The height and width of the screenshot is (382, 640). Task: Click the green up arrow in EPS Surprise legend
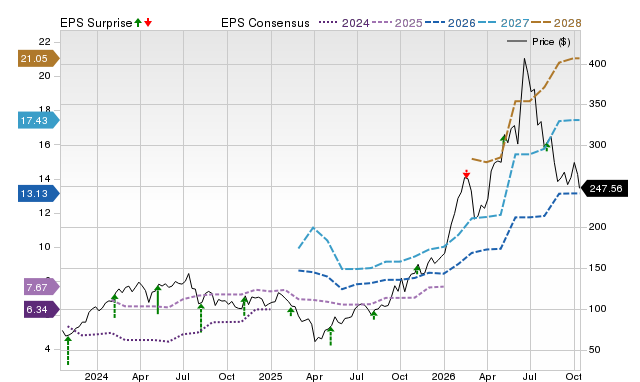click(x=138, y=22)
